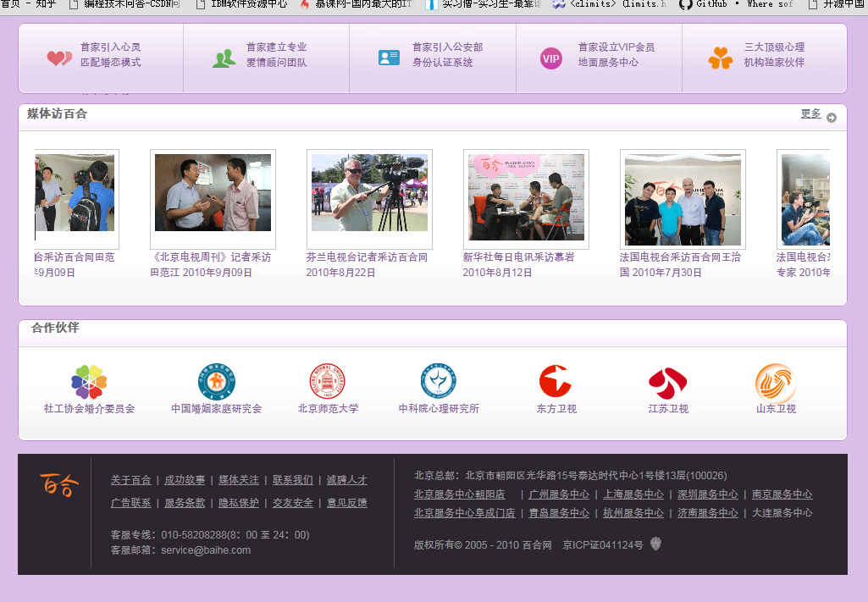Open the 关于百合 footer link
This screenshot has height=602, width=868.
pyautogui.click(x=130, y=480)
